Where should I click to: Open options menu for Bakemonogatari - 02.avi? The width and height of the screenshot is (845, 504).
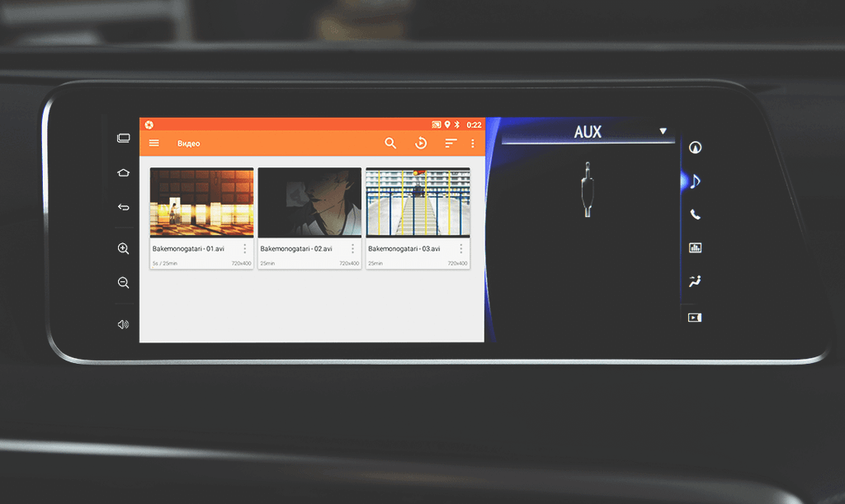click(x=352, y=248)
